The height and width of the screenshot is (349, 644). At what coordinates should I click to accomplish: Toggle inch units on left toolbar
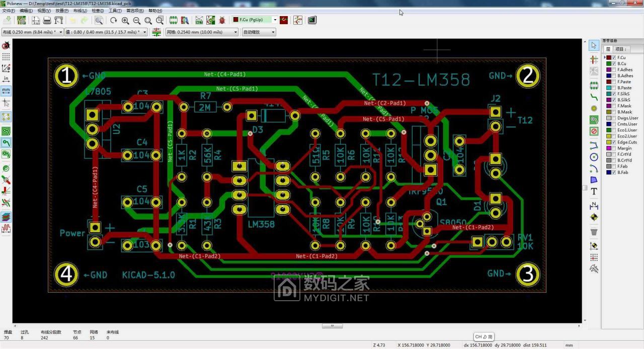(x=6, y=80)
